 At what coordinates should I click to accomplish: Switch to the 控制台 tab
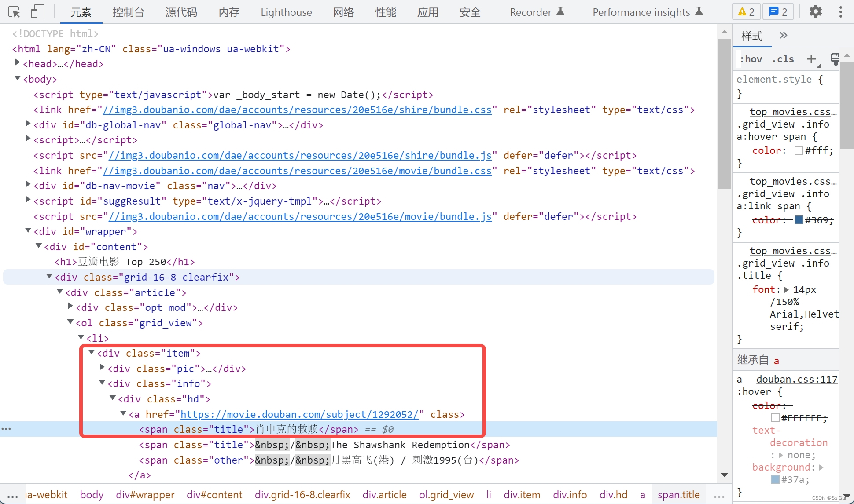point(128,12)
